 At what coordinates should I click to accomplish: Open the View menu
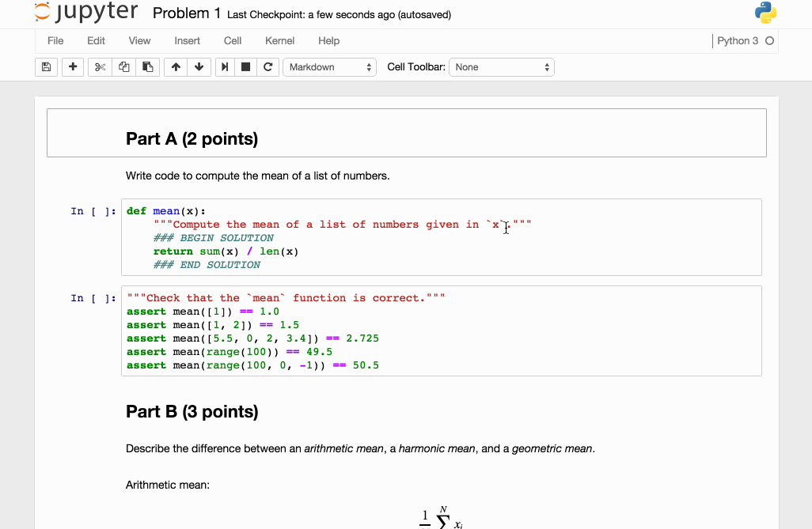[x=139, y=41]
